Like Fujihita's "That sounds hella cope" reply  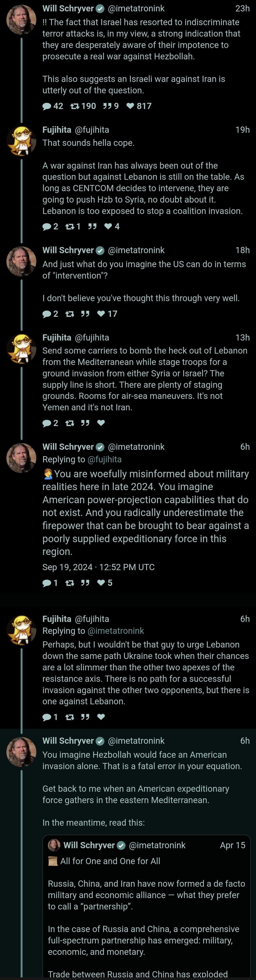[108, 227]
